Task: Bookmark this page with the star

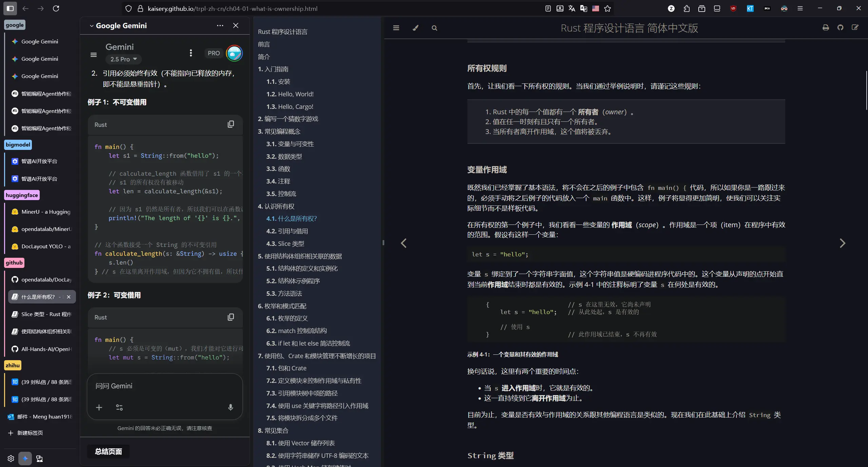Action: (x=607, y=8)
